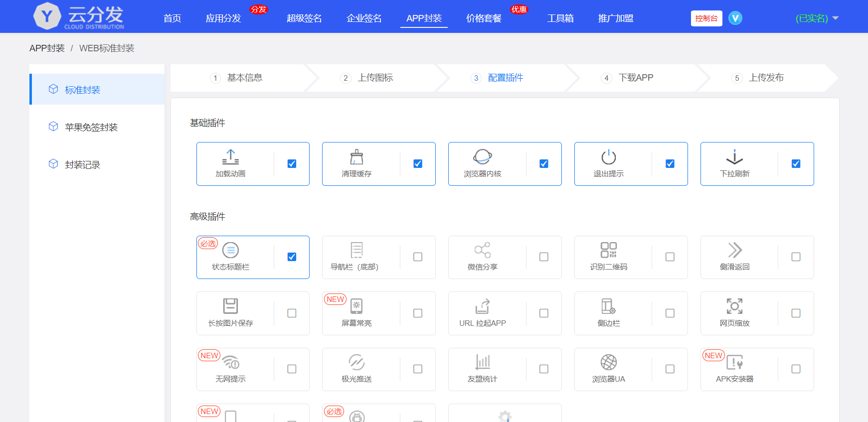Select the browser kernel icon
868x422 pixels.
(482, 157)
